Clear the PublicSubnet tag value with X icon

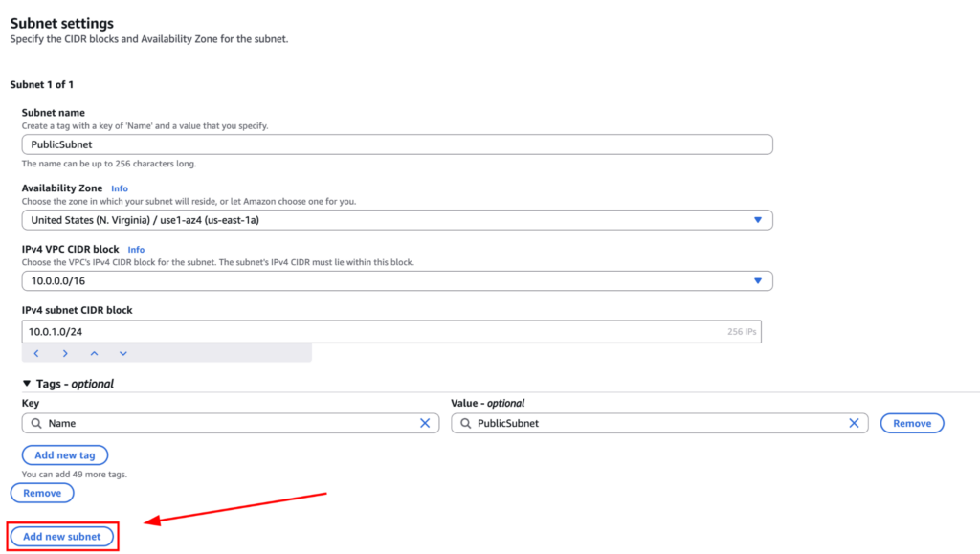click(x=854, y=423)
